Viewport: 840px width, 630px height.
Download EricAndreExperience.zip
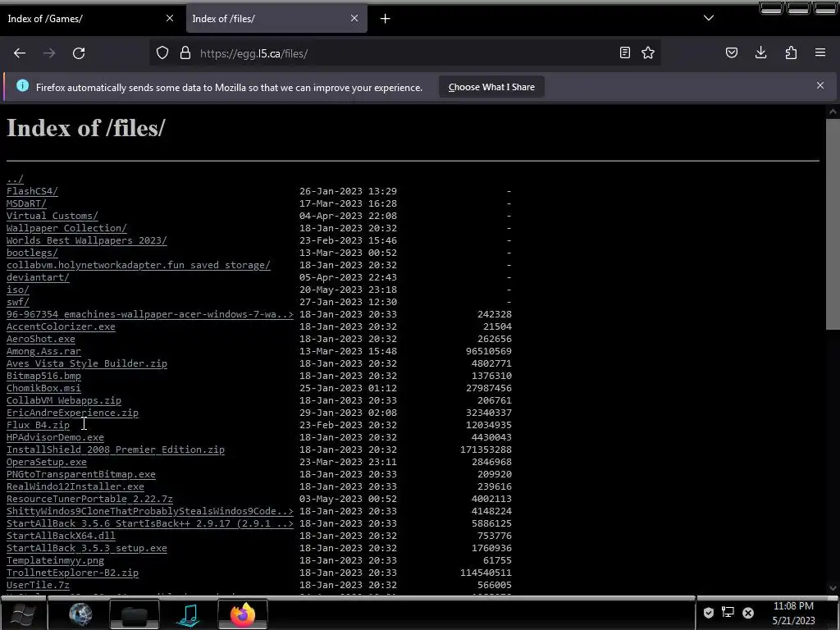tap(72, 413)
